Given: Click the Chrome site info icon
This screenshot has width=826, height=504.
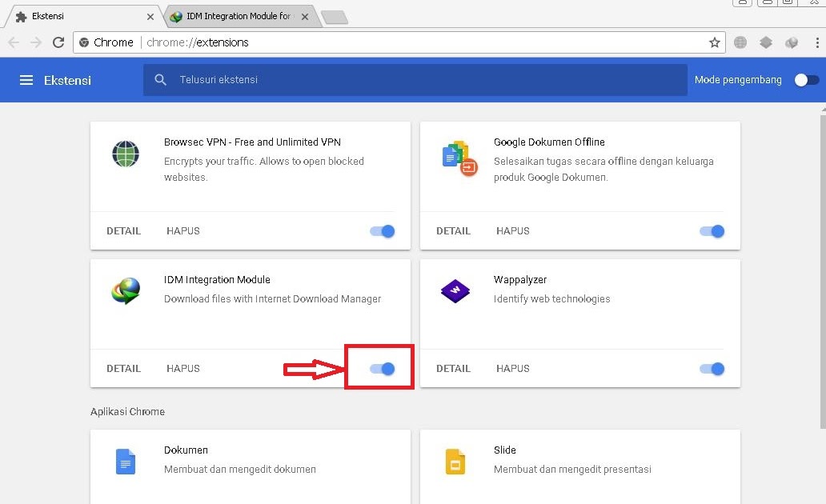Looking at the screenshot, I should [x=84, y=42].
